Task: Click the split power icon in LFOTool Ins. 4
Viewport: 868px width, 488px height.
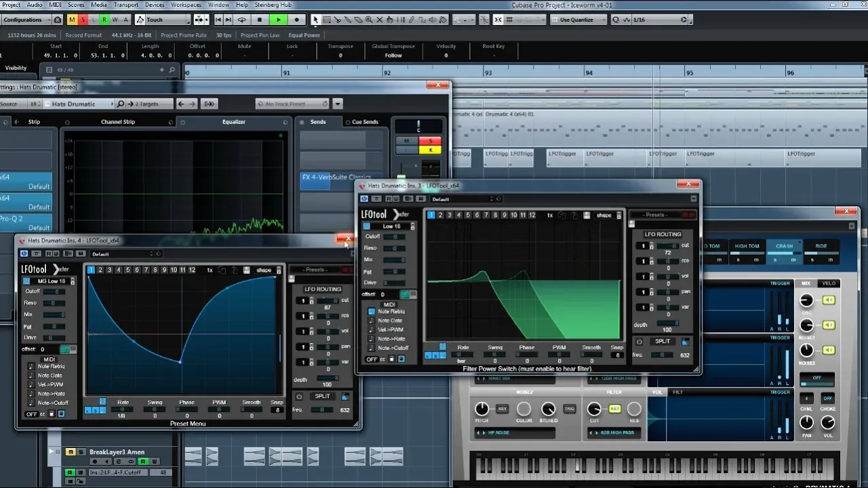Action: pyautogui.click(x=300, y=396)
